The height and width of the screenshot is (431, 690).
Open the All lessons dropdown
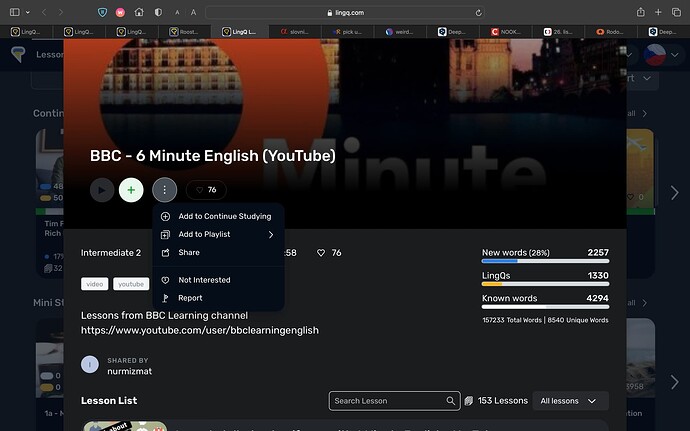tap(570, 401)
